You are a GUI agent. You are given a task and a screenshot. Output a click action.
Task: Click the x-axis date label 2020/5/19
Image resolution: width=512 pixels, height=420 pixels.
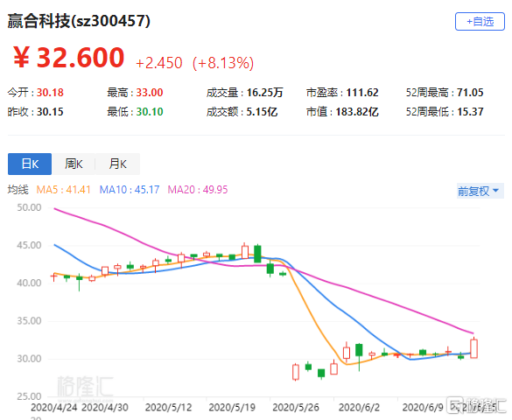click(232, 407)
